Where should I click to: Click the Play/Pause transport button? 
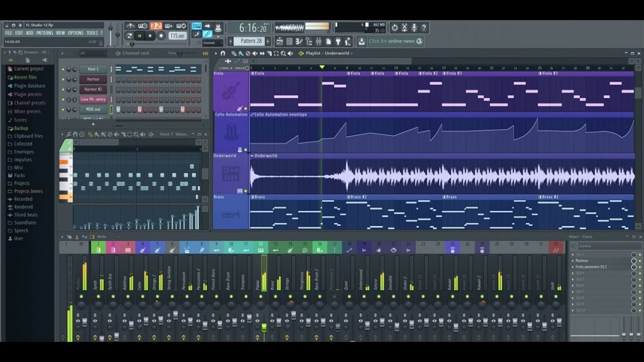[139, 36]
